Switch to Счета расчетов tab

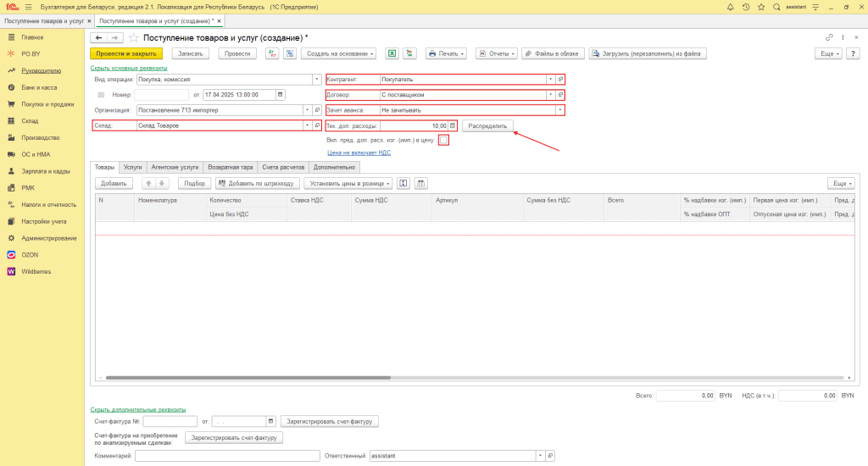(283, 167)
